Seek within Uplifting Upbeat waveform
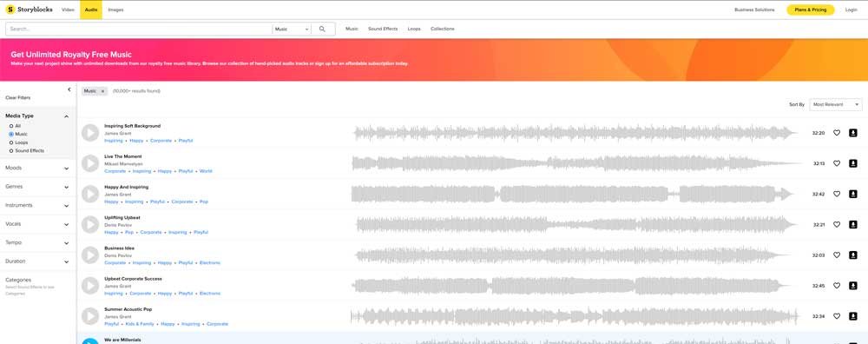Viewport: 868px width, 344px height. click(x=575, y=224)
